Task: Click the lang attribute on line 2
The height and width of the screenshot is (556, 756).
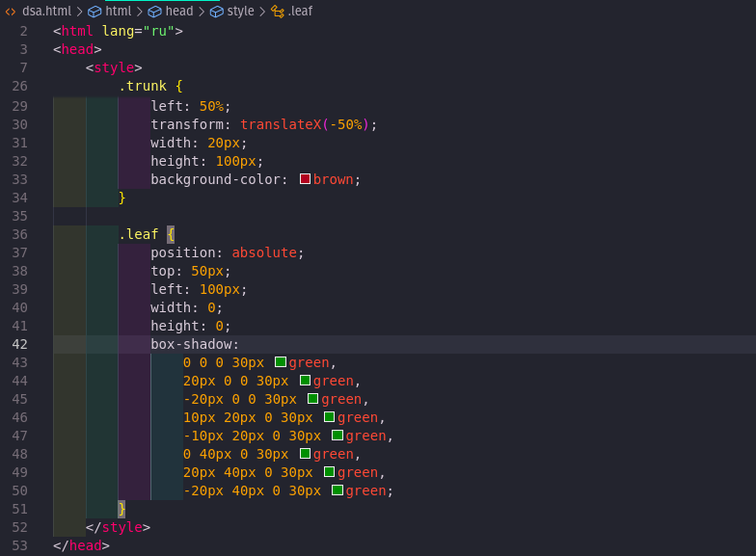Action: [118, 31]
